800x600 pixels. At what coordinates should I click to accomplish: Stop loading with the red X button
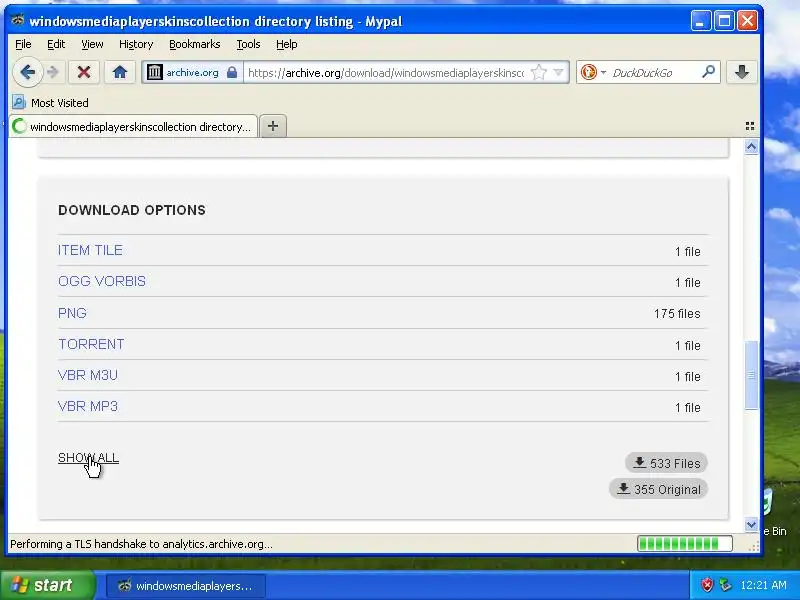[x=84, y=72]
